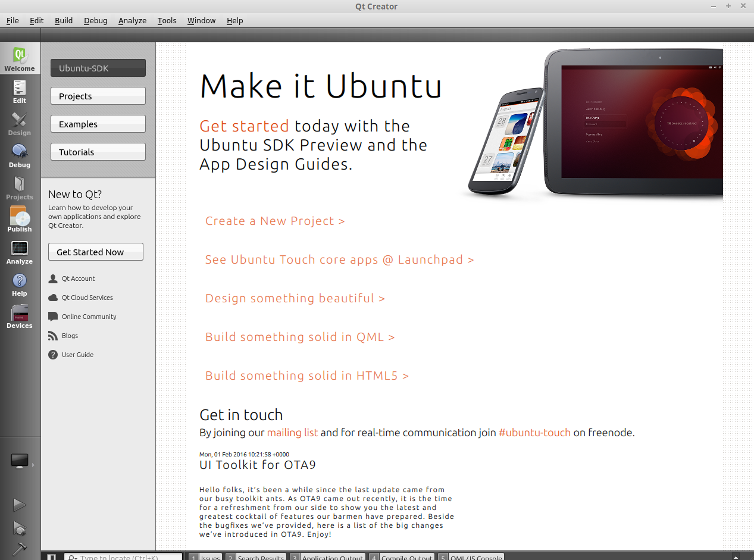This screenshot has width=754, height=560.
Task: Click the Qt Account label
Action: point(79,279)
